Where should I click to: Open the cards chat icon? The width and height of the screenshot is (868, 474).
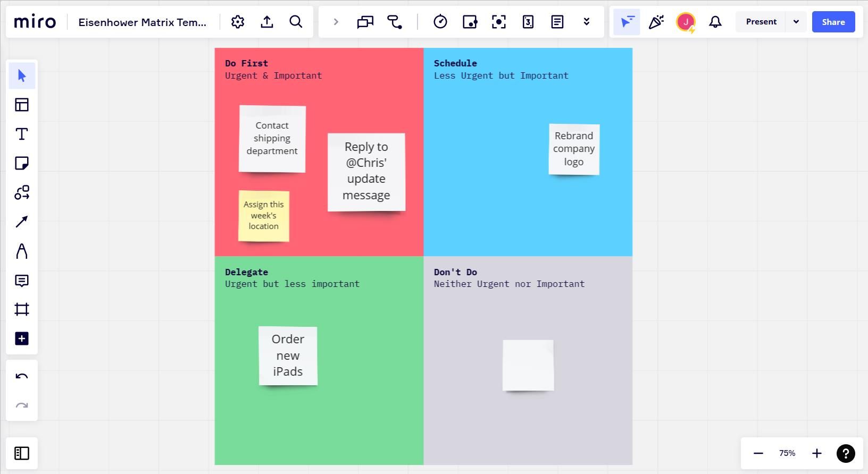tap(365, 22)
